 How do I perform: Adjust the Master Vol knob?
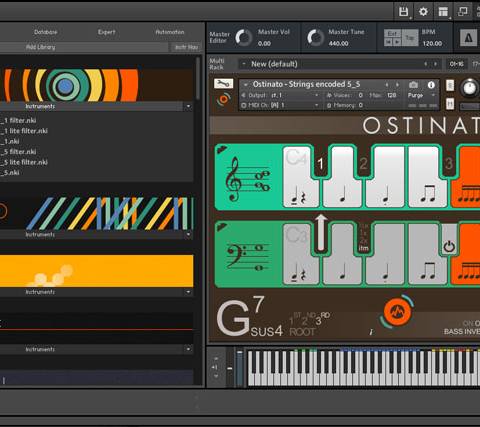(244, 38)
